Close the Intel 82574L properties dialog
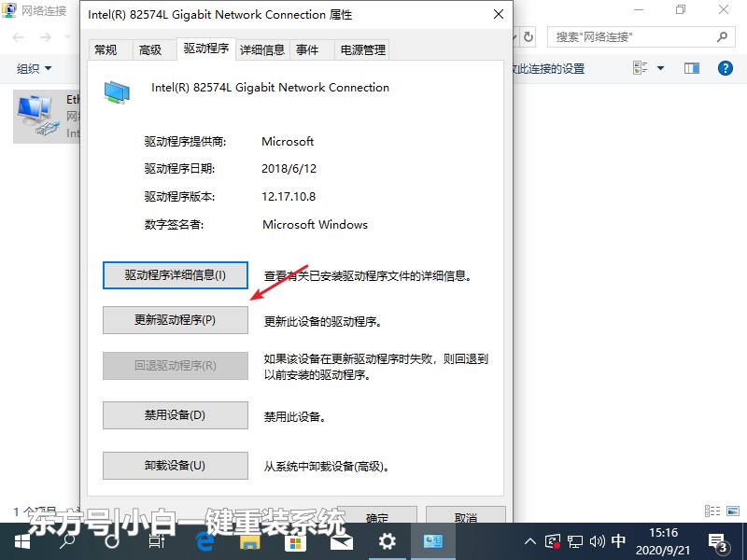747x560 pixels. click(x=499, y=14)
